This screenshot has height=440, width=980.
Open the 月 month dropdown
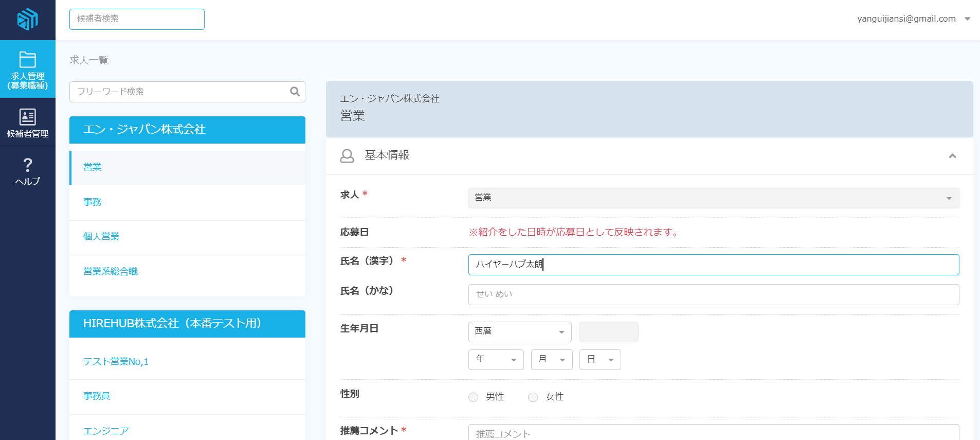(x=551, y=360)
